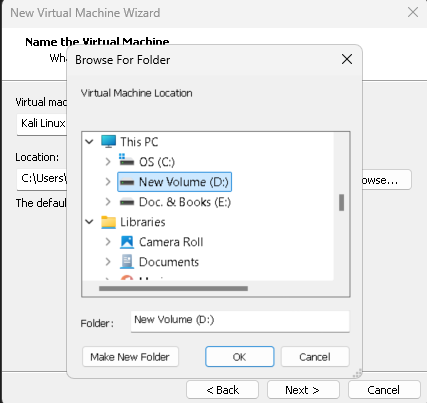The height and width of the screenshot is (404, 428).
Task: Expand the New Volume (D:) node
Action: [x=108, y=182]
